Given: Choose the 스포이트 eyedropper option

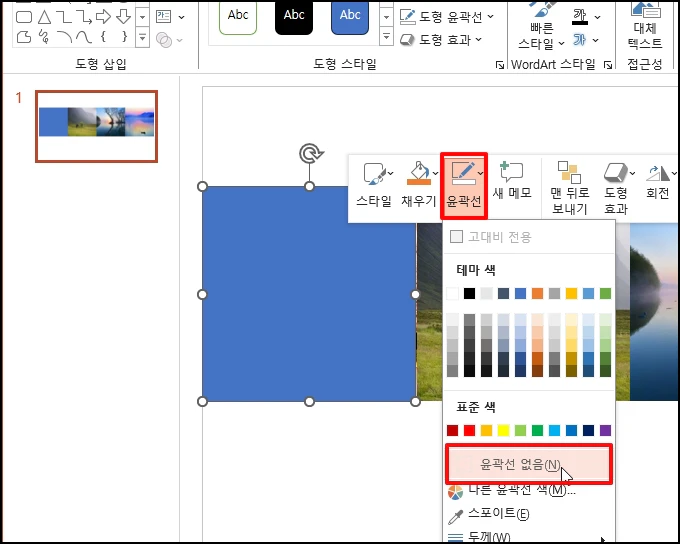Looking at the screenshot, I should pyautogui.click(x=529, y=515).
